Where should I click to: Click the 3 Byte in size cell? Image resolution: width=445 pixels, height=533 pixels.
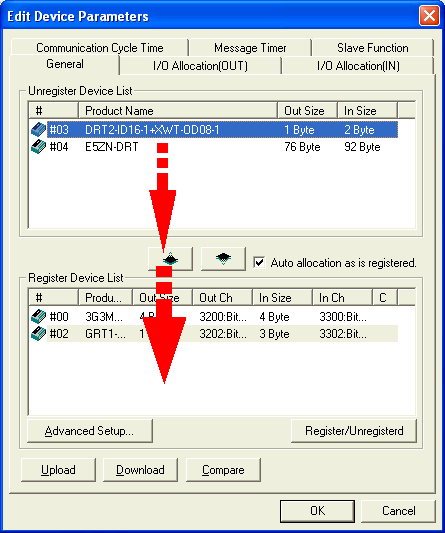274,333
